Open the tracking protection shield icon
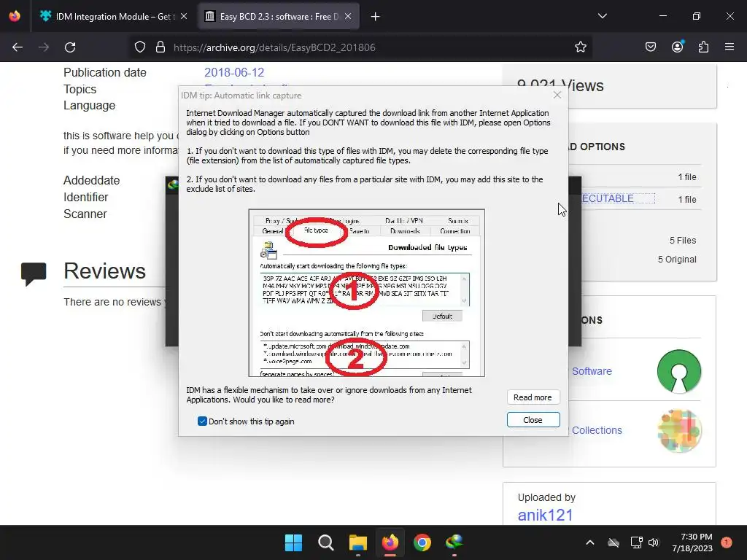 [x=139, y=47]
